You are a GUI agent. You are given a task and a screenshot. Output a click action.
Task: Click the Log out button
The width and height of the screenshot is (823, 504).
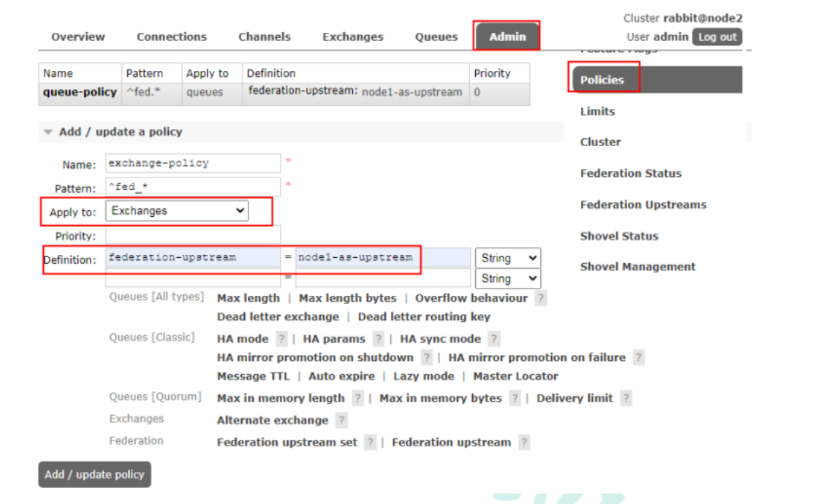(716, 37)
